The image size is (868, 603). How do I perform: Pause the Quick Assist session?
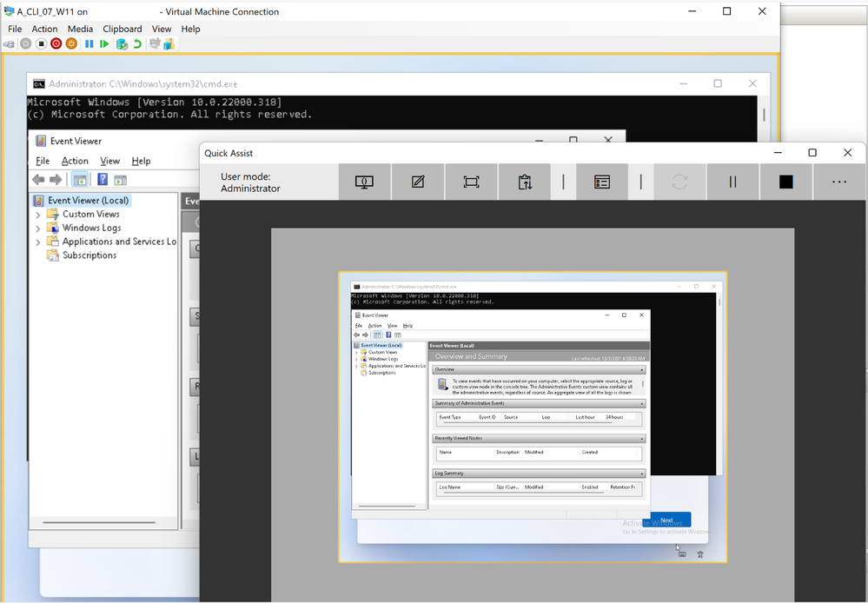pyautogui.click(x=732, y=182)
